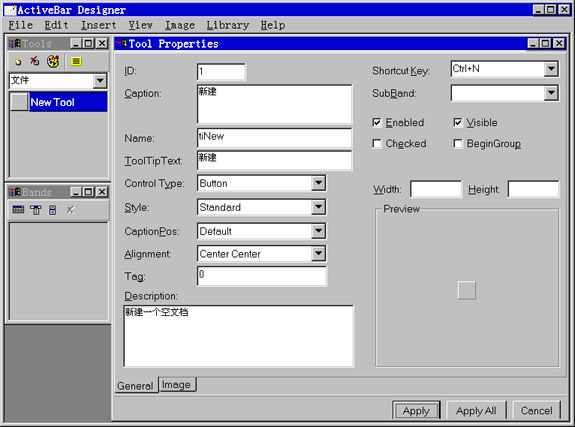Uncheck the Enabled checkbox
575x427 pixels.
click(x=377, y=123)
